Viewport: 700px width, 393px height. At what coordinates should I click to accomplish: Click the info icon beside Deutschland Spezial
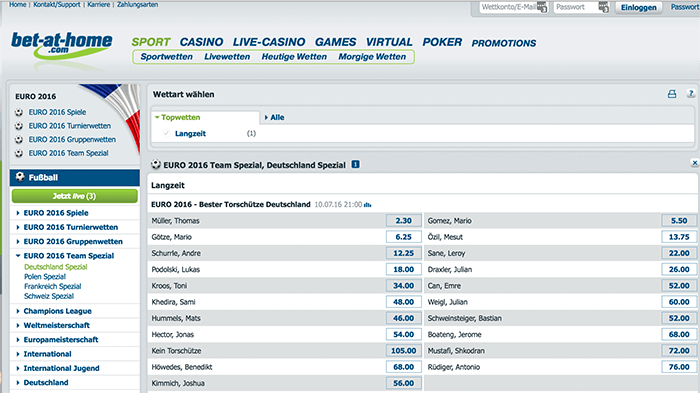point(355,164)
